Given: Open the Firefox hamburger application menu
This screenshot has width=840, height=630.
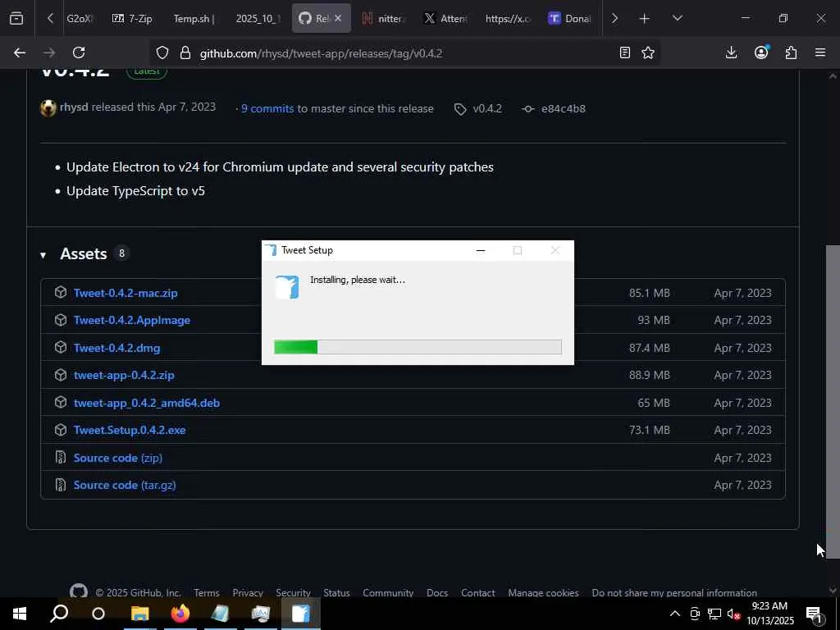Looking at the screenshot, I should coord(820,52).
